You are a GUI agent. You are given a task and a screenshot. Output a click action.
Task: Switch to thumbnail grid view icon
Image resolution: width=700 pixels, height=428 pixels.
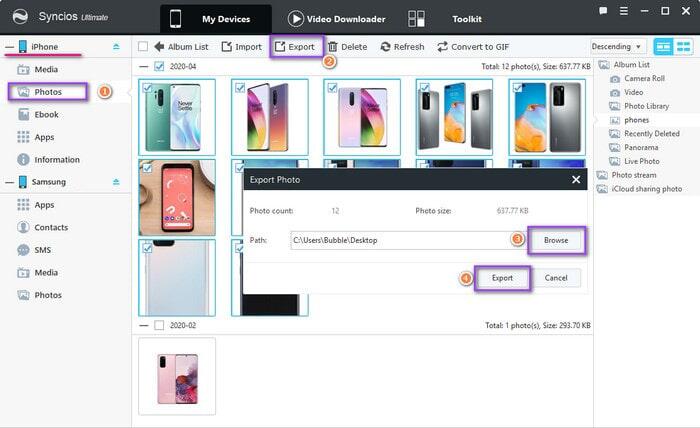683,46
